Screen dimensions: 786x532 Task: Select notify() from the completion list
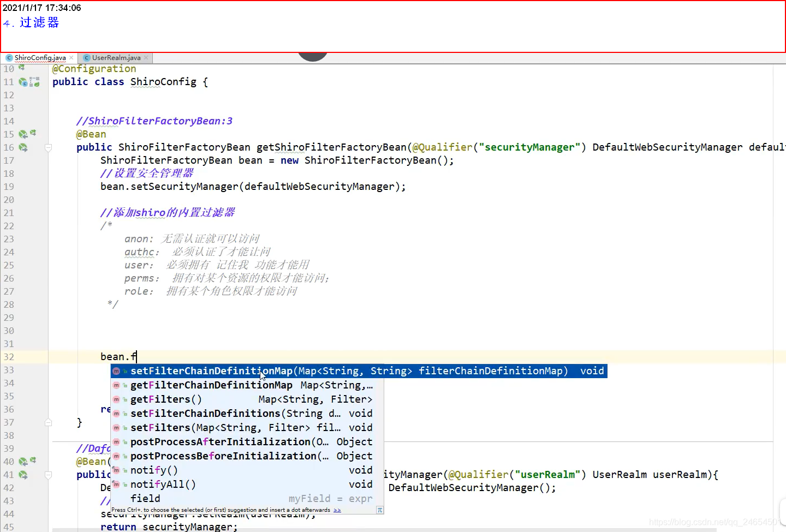pos(247,470)
